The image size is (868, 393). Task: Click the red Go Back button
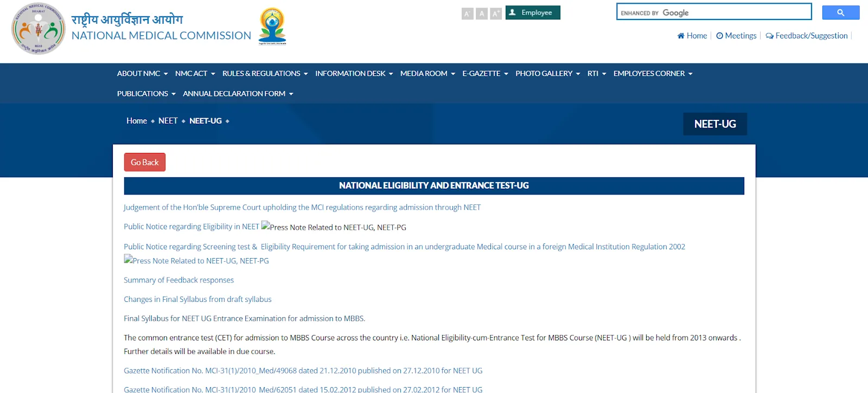click(145, 162)
